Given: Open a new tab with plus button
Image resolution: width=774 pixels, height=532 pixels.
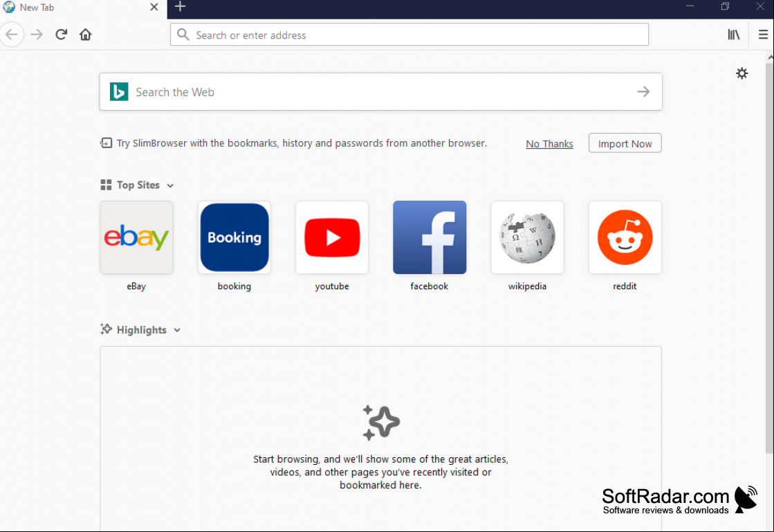Looking at the screenshot, I should pyautogui.click(x=180, y=6).
